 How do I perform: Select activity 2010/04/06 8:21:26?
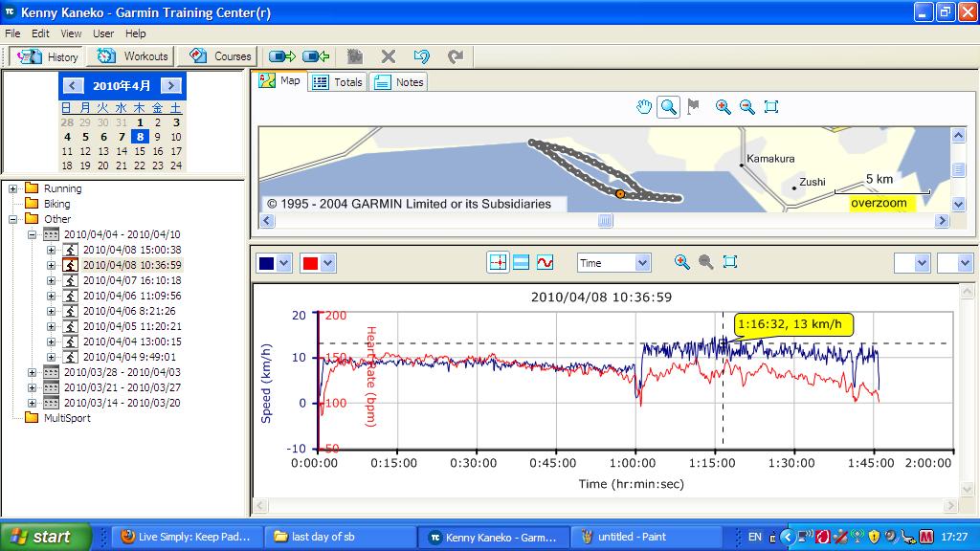tap(129, 311)
